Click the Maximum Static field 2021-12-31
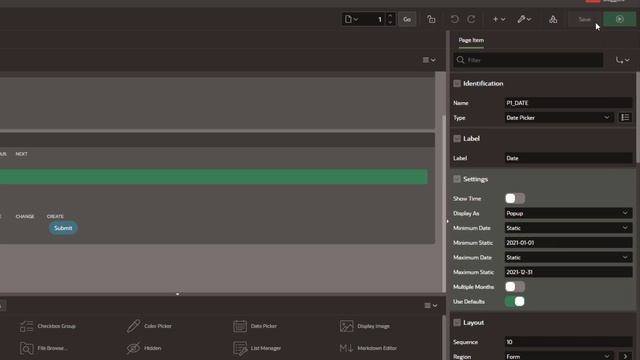The image size is (640, 360). pos(568,272)
